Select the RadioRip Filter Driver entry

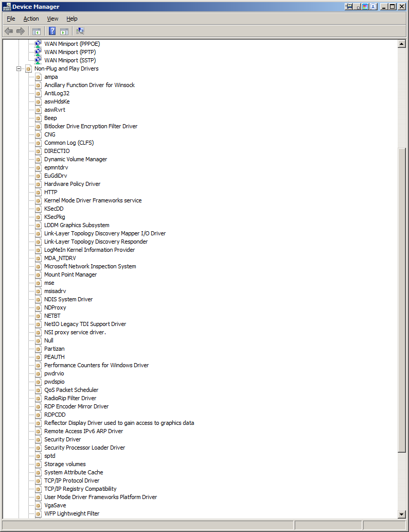[70, 398]
